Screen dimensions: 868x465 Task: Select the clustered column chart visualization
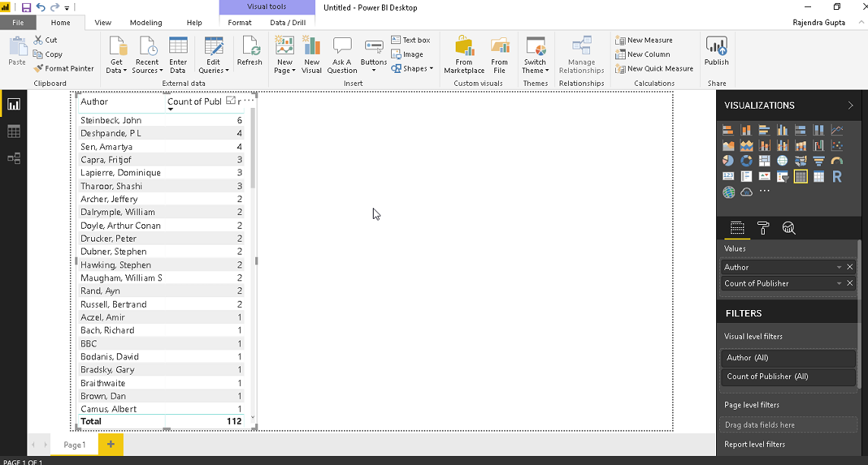coord(782,130)
